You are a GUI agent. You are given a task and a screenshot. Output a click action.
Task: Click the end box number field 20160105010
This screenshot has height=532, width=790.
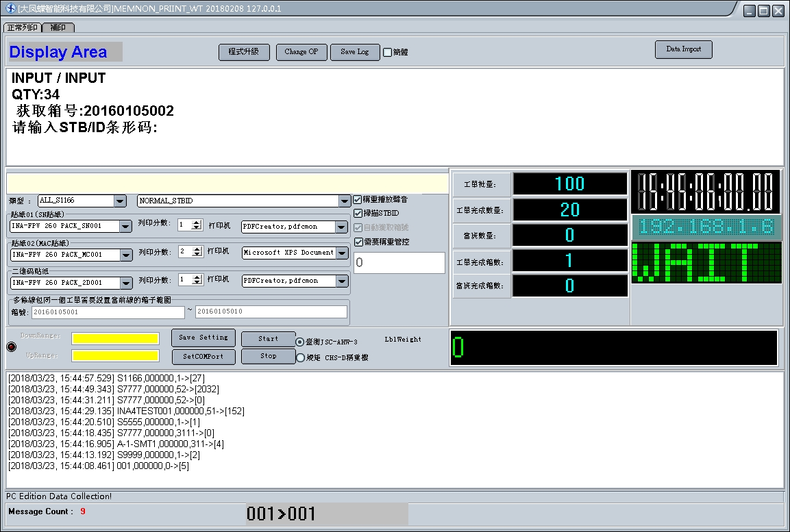click(x=271, y=312)
